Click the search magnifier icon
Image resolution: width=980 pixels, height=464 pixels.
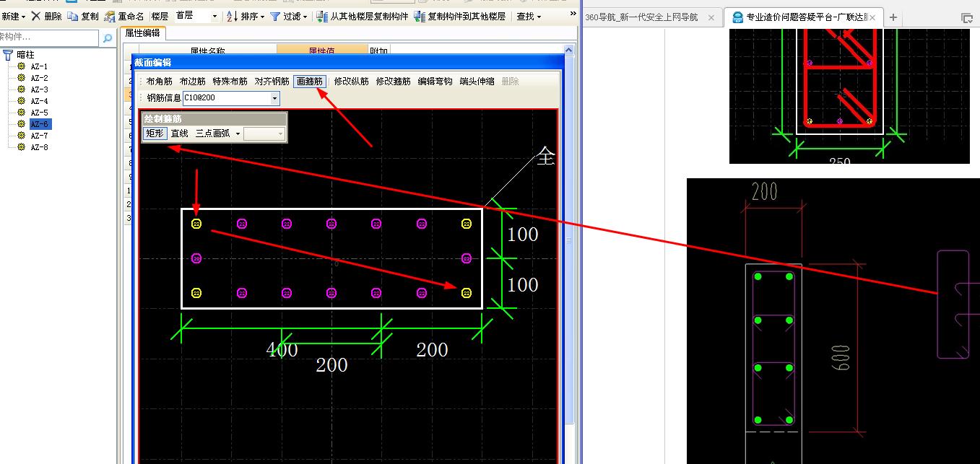108,38
